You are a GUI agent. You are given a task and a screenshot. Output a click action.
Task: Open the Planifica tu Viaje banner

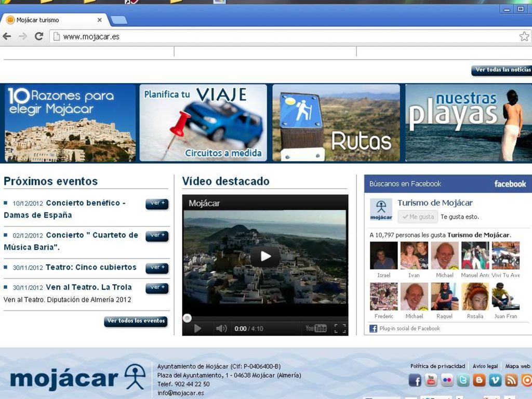pyautogui.click(x=203, y=123)
